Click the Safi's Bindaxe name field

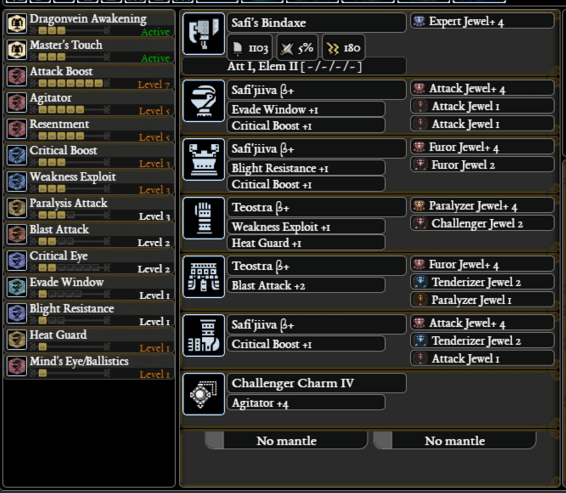tap(317, 23)
